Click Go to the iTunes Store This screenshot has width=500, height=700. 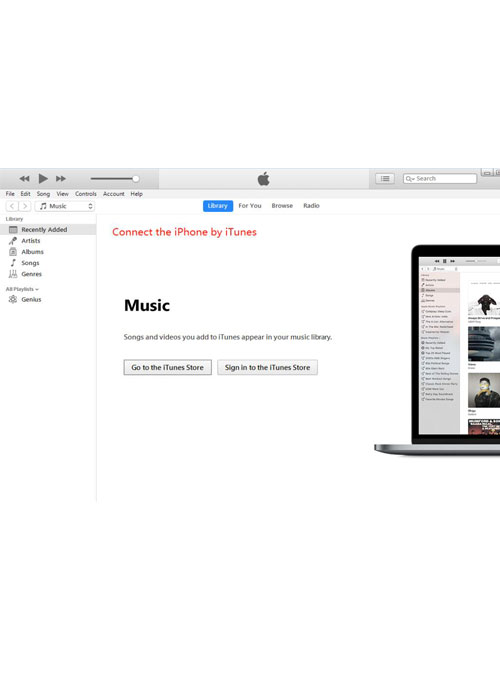pyautogui.click(x=167, y=367)
